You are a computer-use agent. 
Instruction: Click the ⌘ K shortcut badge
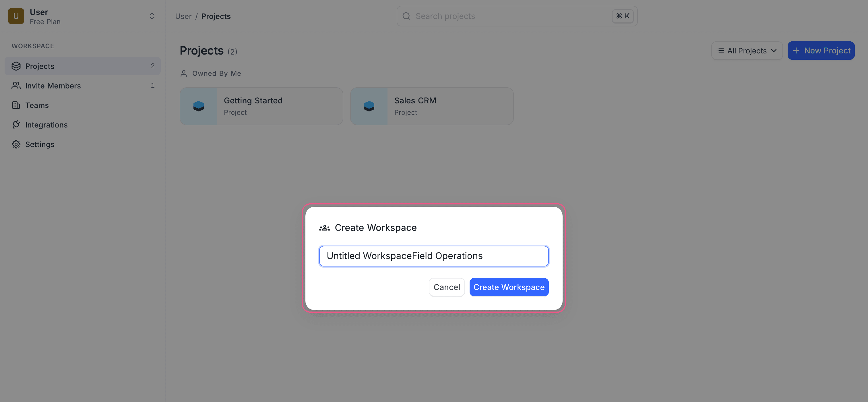622,16
